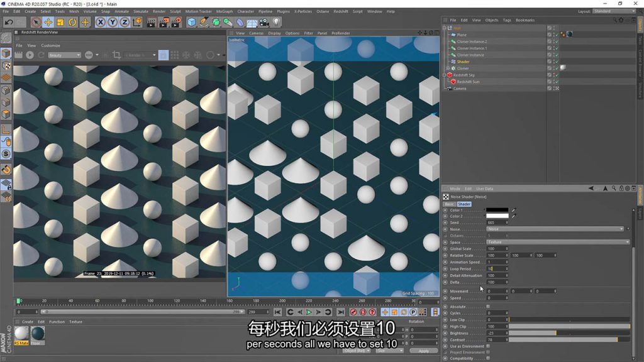Refresh the Redshift render view

(x=41, y=55)
